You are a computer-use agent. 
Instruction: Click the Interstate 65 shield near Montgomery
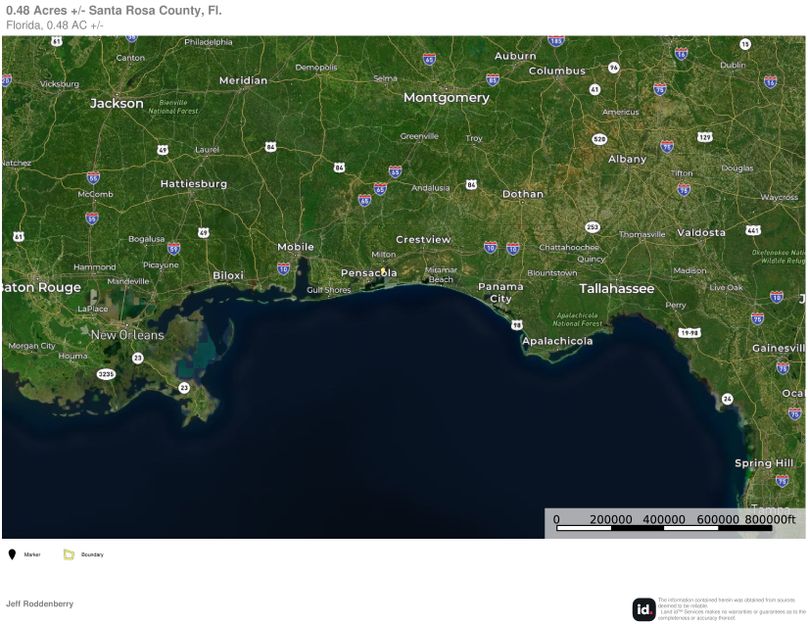[429, 59]
